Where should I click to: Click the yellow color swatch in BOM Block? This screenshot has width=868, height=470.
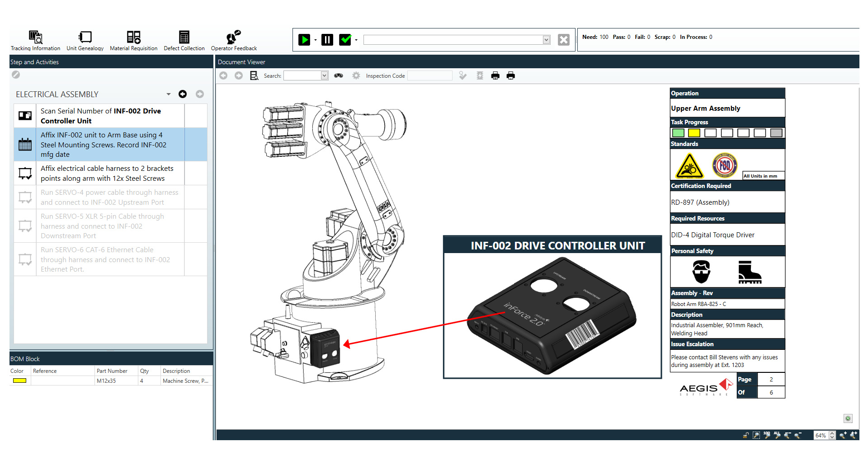[x=19, y=381]
